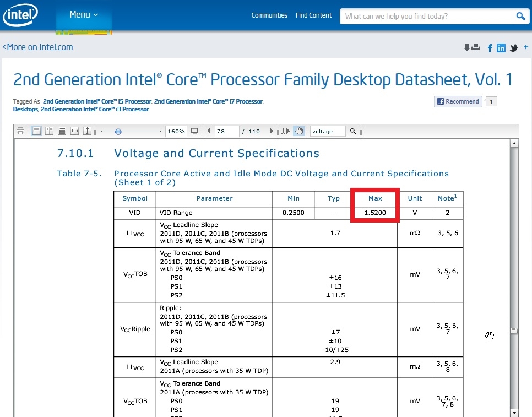Screen dimensions: 532x417
Task: Click the page number field showing 78
Action: click(227, 131)
